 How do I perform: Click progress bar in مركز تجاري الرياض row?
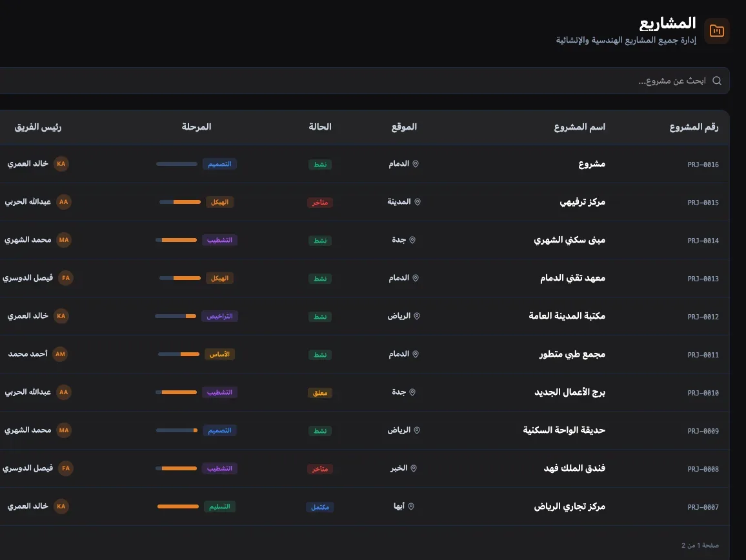178,506
